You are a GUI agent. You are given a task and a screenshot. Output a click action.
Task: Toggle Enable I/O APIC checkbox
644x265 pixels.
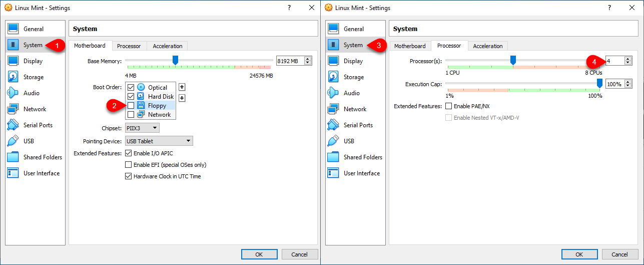tap(129, 153)
